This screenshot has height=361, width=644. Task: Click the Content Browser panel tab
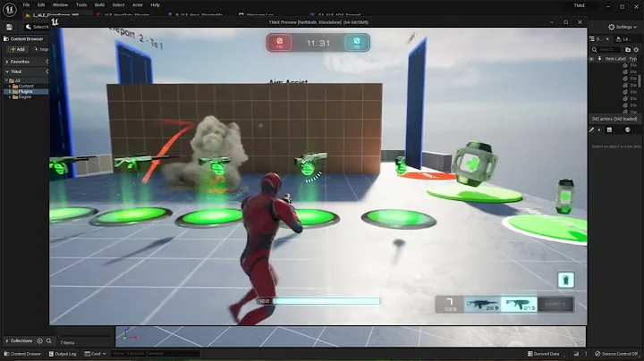coord(24,39)
